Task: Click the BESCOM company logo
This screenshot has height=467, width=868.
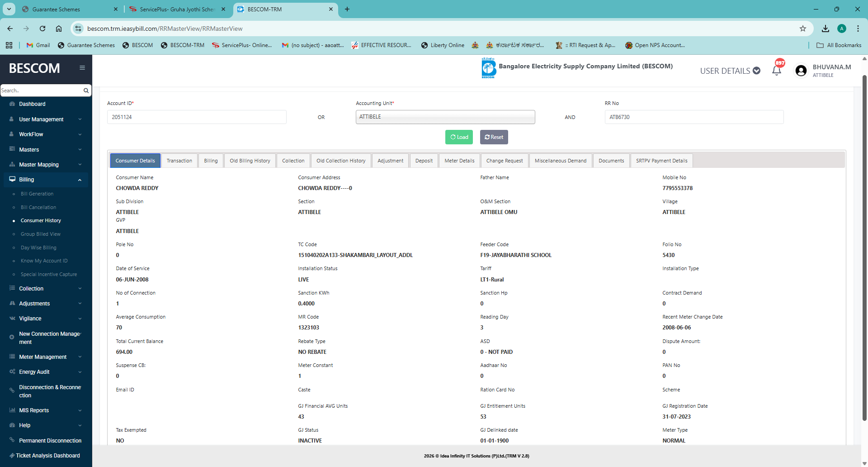Action: (488, 68)
